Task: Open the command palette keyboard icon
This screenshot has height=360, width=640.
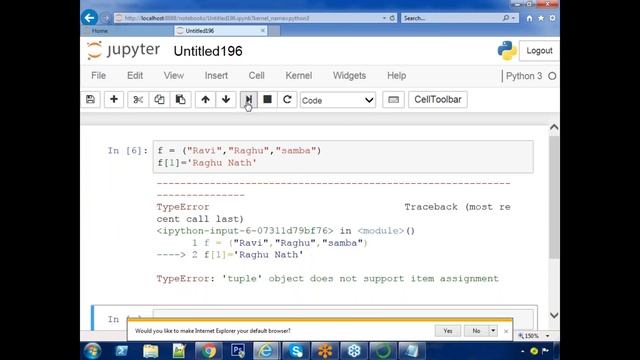Action: (x=393, y=100)
